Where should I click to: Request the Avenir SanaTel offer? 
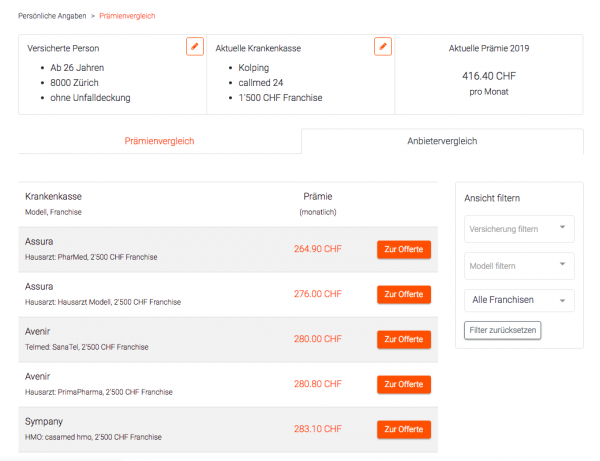click(x=404, y=339)
